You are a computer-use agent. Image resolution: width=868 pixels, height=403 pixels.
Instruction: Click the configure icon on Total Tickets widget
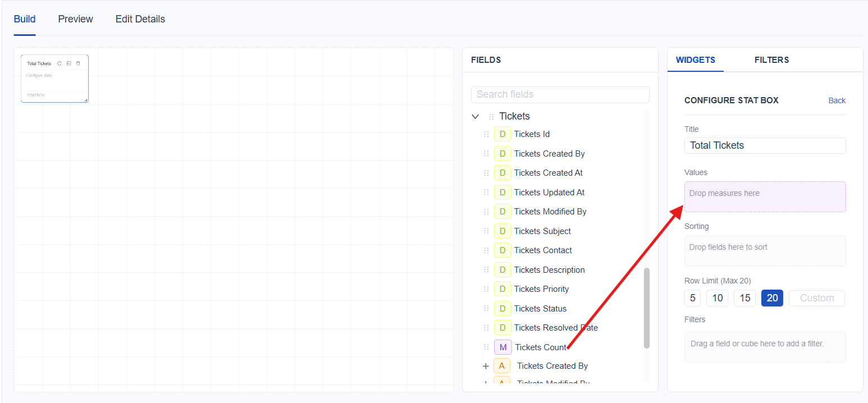[x=68, y=63]
